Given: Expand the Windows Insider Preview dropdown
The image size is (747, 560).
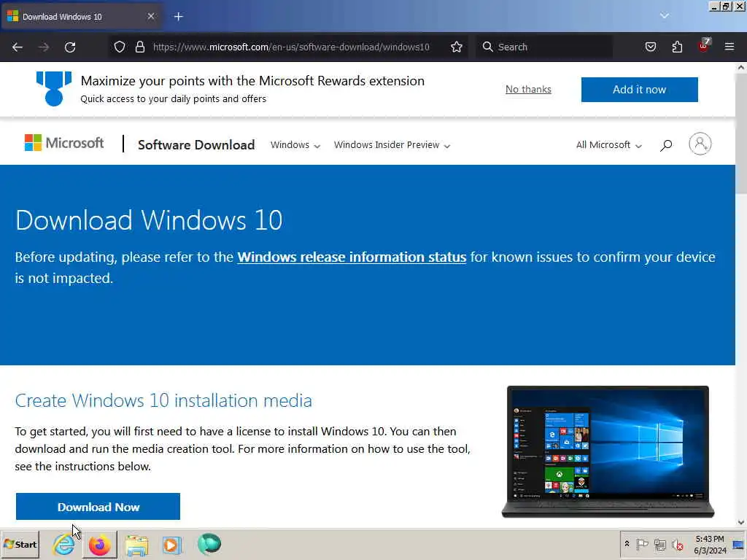Looking at the screenshot, I should click(x=392, y=145).
